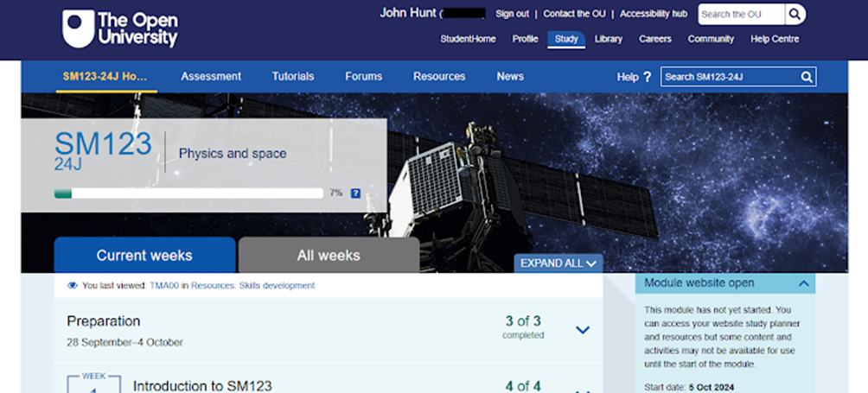
Task: Open the Careers link
Action: tap(654, 39)
